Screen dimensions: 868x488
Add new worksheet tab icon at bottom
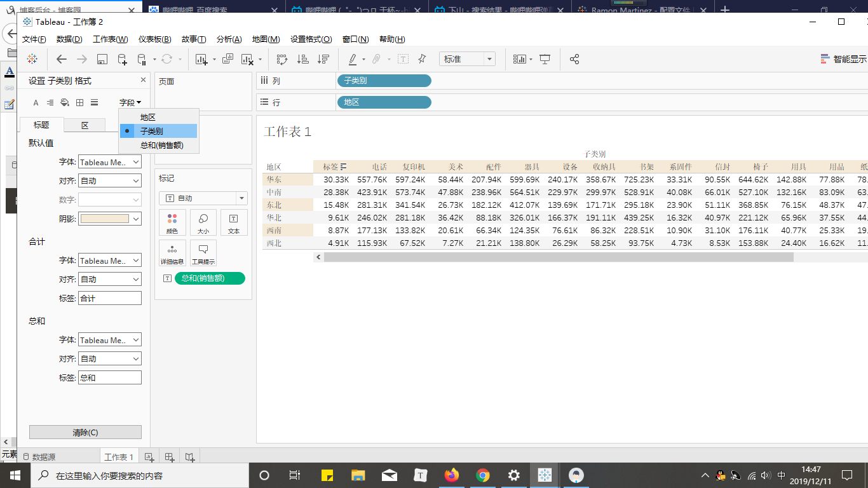(x=149, y=457)
